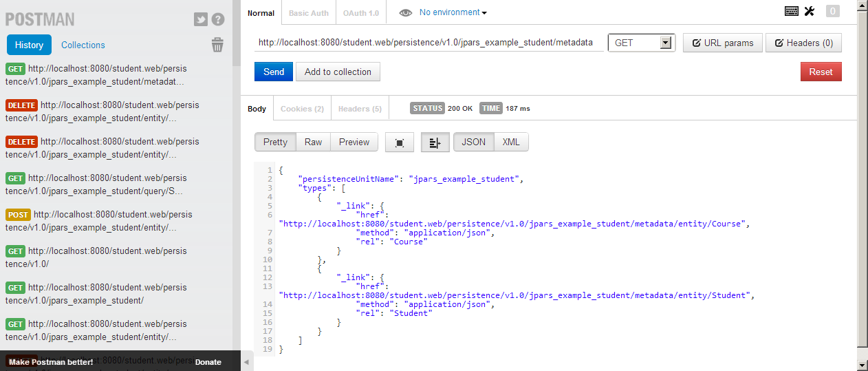Clear history with the trash icon
The height and width of the screenshot is (371, 868).
click(x=217, y=45)
